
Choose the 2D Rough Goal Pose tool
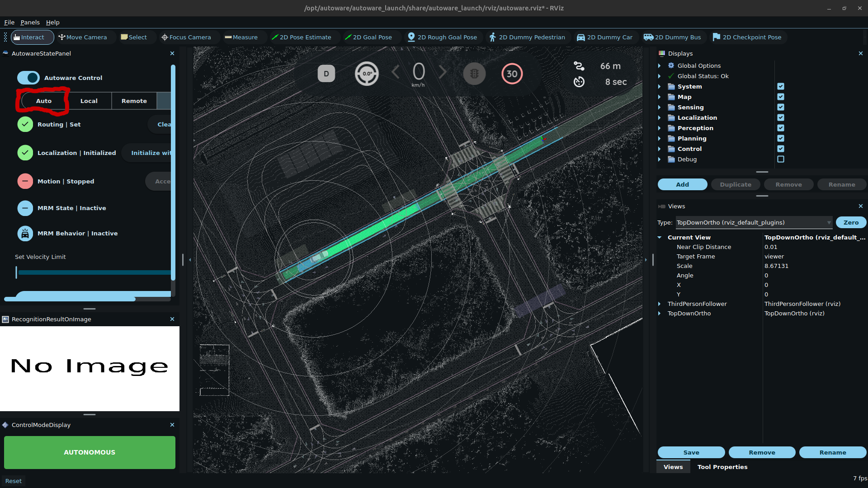click(443, 37)
